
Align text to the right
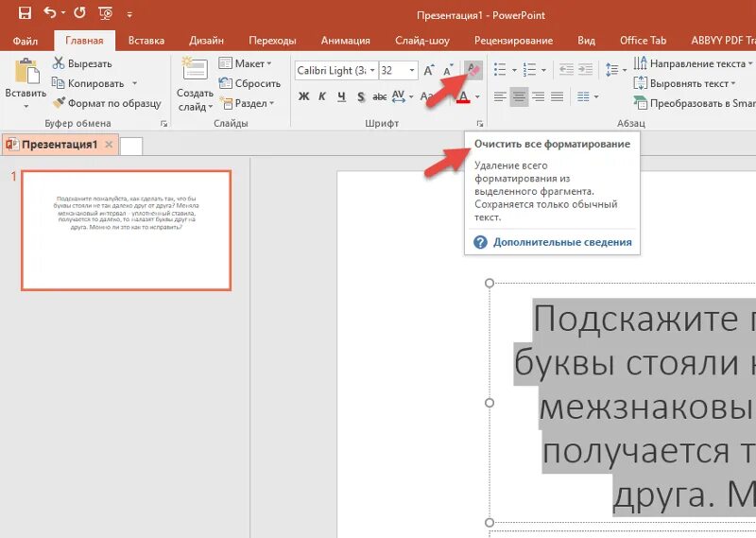pos(538,96)
